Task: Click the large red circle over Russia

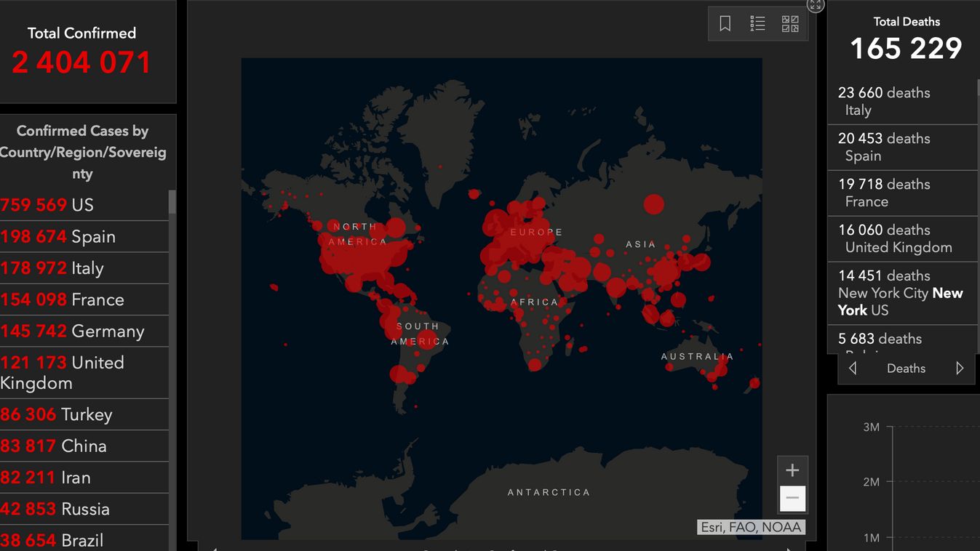Action: (x=653, y=204)
